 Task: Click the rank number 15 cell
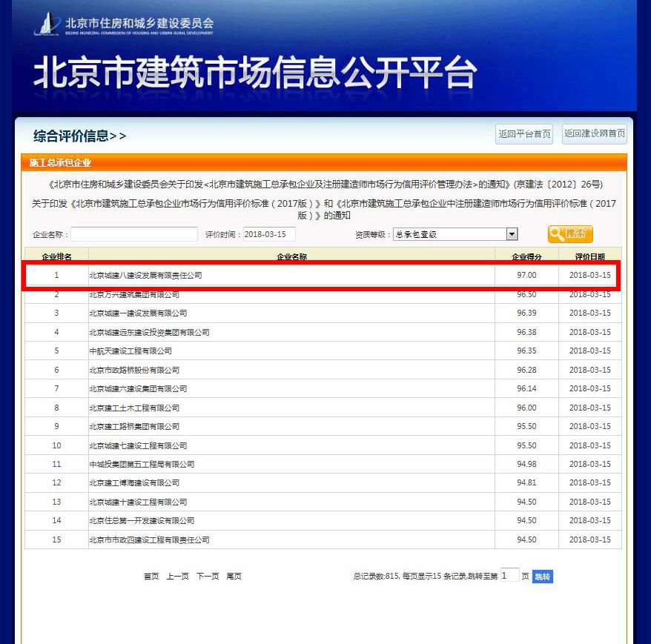[56, 540]
